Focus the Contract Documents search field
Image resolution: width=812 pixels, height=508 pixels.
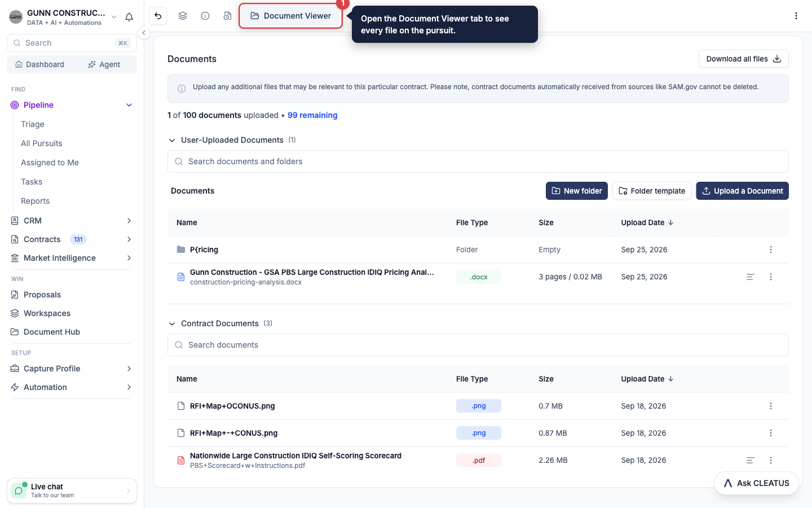coord(478,345)
